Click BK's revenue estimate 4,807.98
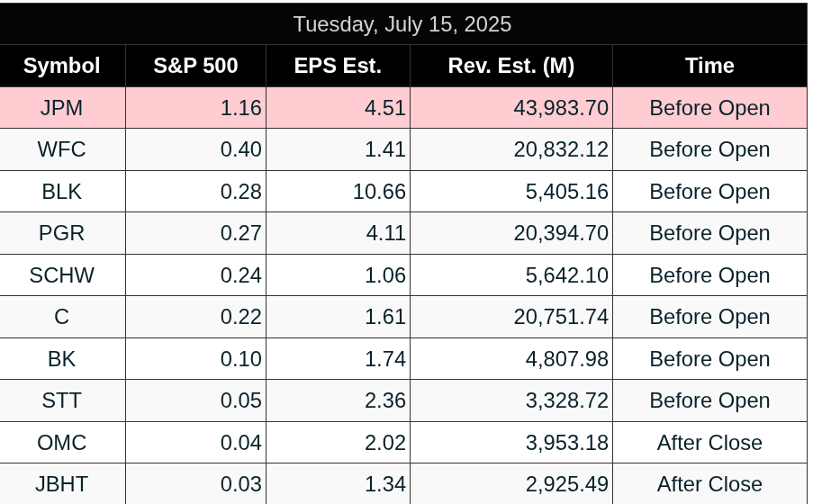Viewport: 813px width, 504px height. click(x=566, y=359)
